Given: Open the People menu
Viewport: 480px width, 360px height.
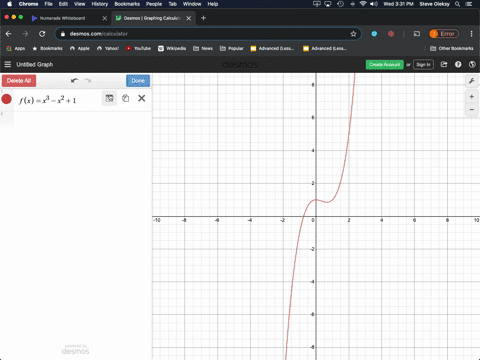Looking at the screenshot, I should pyautogui.click(x=154, y=4).
